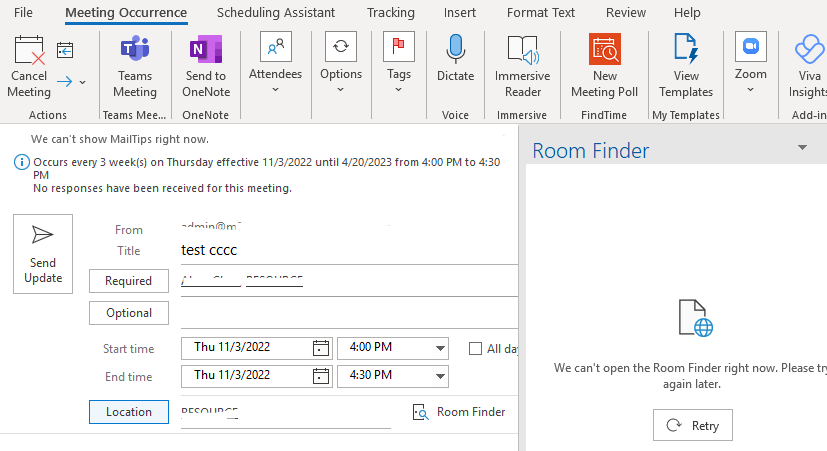This screenshot has height=451, width=827.
Task: Click the previous occurrence calendar icon
Action: pyautogui.click(x=65, y=50)
